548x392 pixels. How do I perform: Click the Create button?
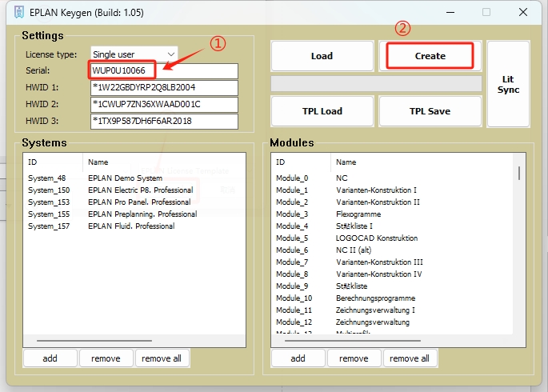(x=430, y=56)
